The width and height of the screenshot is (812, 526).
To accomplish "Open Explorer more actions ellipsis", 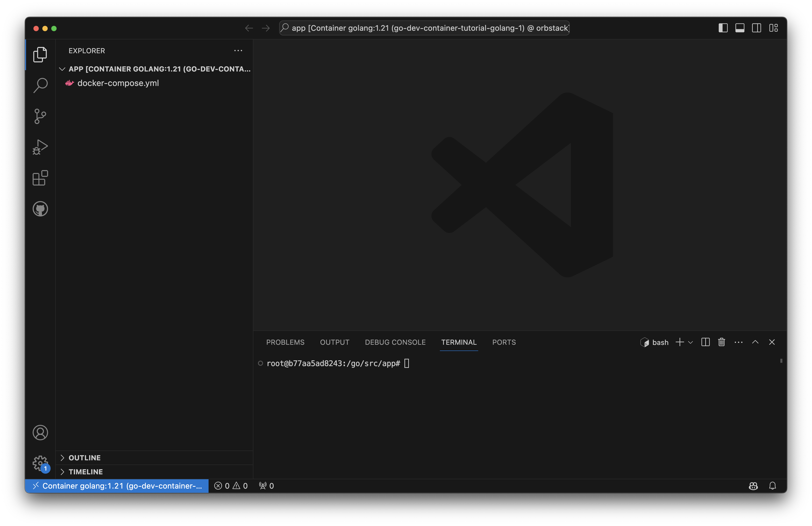I will tap(238, 51).
